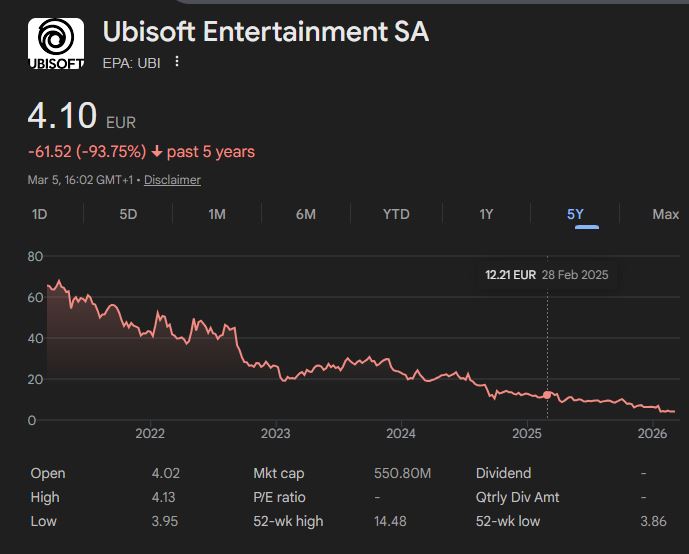This screenshot has height=554, width=689.
Task: Select the 1D time range tab
Action: pyautogui.click(x=40, y=214)
